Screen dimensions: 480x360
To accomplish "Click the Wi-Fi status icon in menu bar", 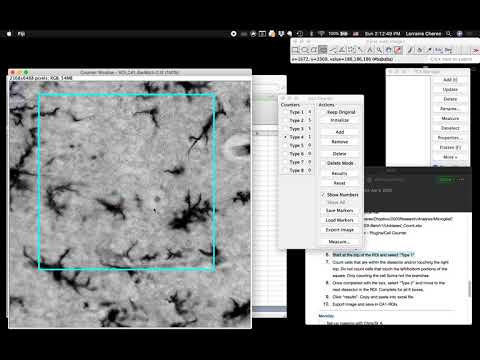I will [321, 34].
